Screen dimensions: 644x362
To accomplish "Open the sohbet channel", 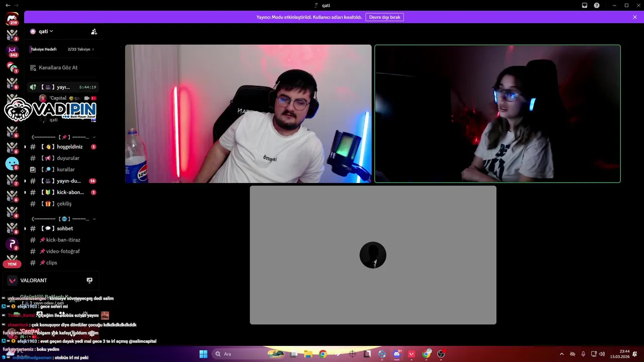I will (x=63, y=228).
